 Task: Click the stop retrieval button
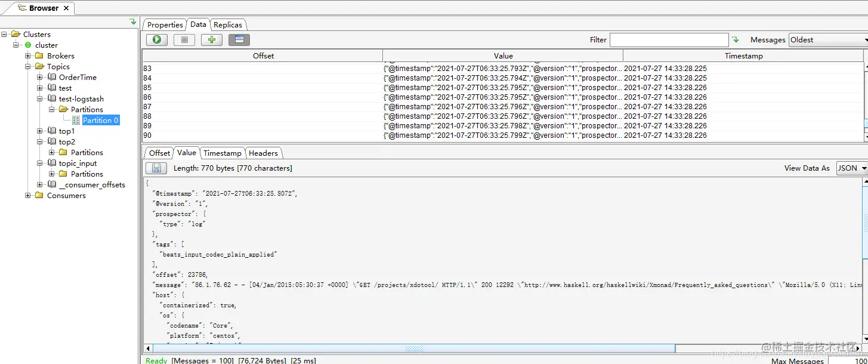[184, 39]
